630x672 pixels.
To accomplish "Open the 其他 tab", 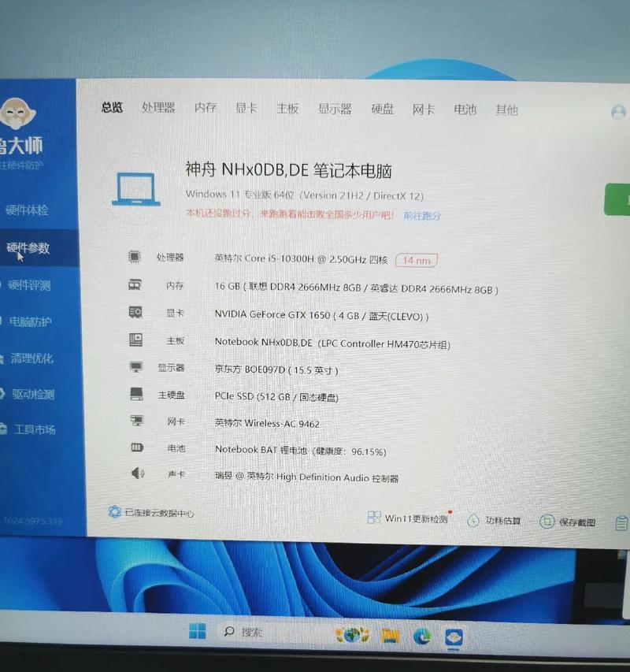I will coord(506,110).
